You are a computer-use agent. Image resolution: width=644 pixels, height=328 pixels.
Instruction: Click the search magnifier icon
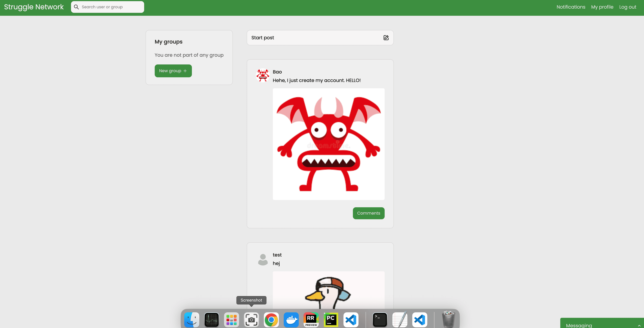(x=76, y=7)
